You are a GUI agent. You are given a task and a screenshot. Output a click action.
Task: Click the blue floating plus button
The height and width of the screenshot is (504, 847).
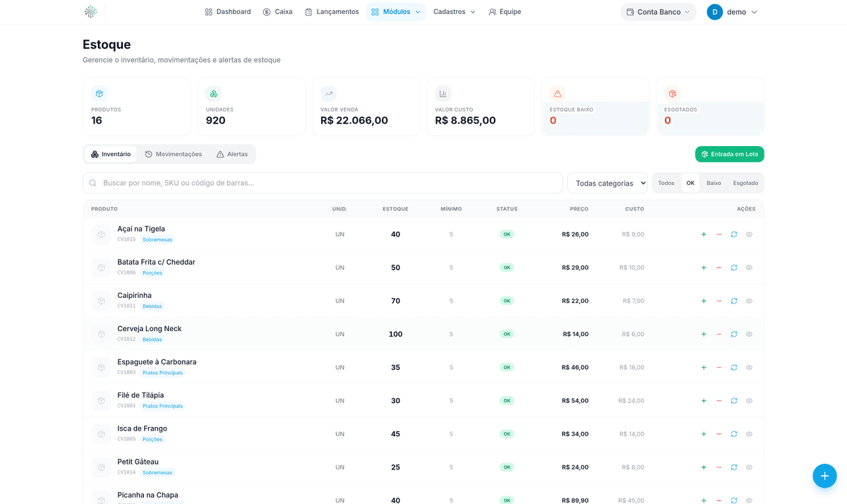[x=824, y=475]
